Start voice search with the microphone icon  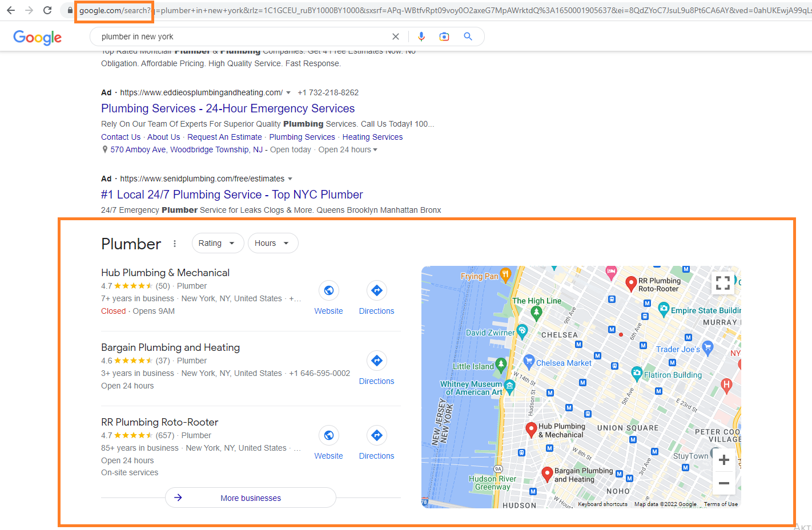tap(421, 37)
